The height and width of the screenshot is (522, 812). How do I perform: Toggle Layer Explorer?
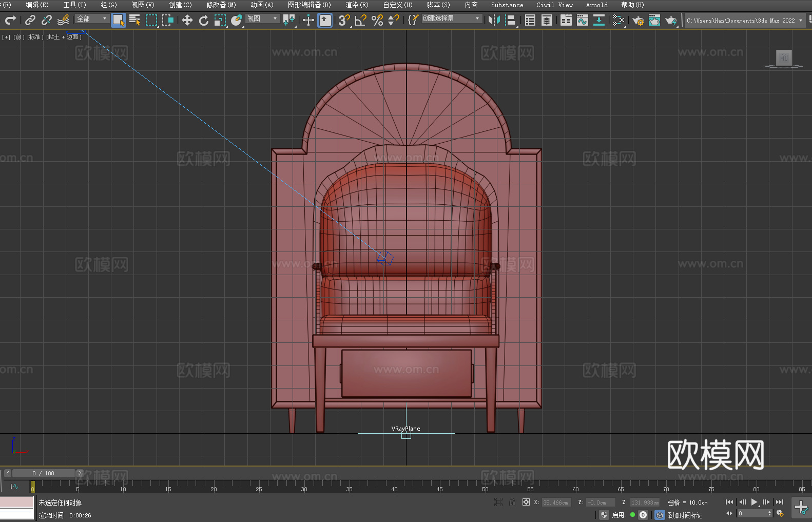pyautogui.click(x=547, y=20)
